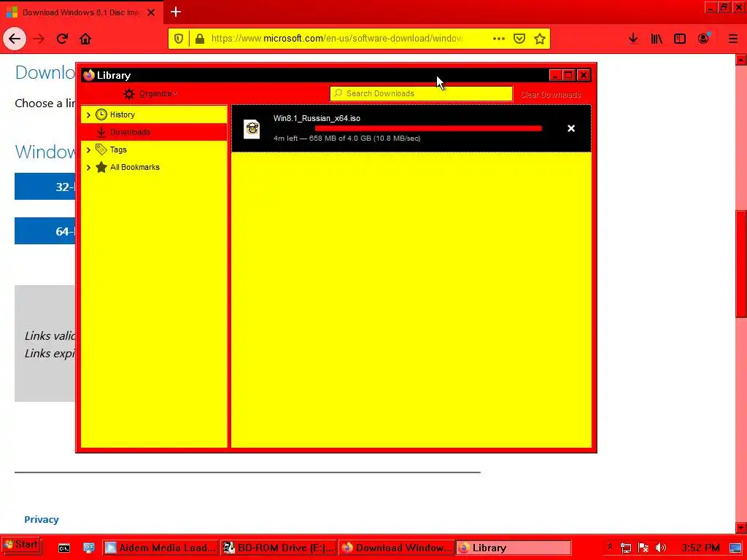The width and height of the screenshot is (747, 560).
Task: Open the Firefox home page icon
Action: coord(85,39)
